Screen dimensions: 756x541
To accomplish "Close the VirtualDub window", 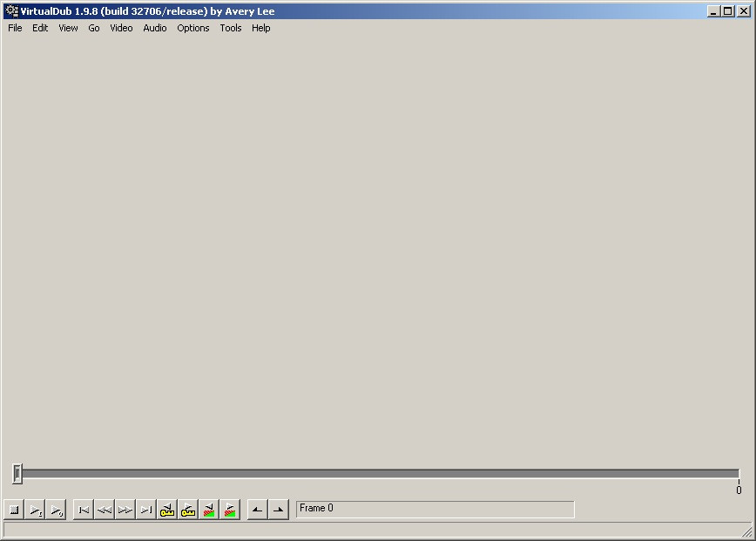I will [744, 11].
